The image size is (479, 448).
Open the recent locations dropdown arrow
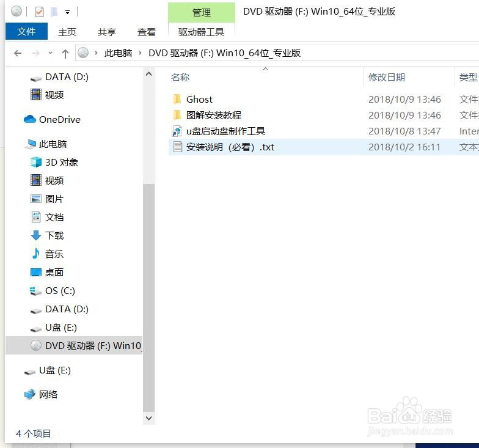tap(50, 53)
